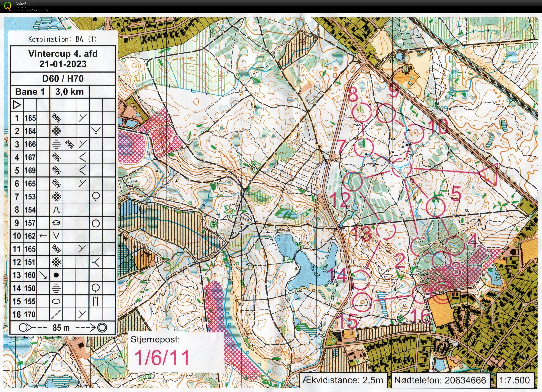The image size is (542, 392).
Task: Select the ditch symbol in row 1
Action: pos(56,118)
